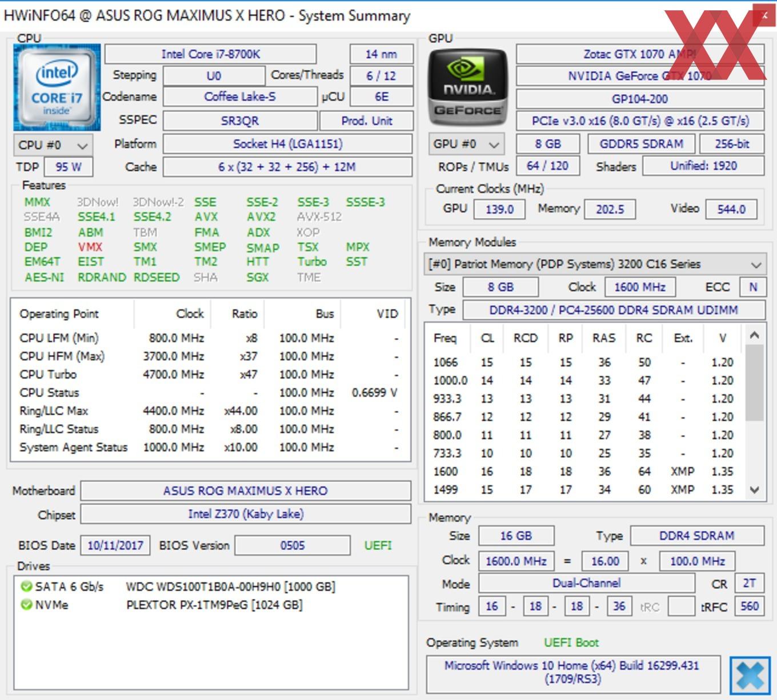Click the Zotac GTX 1070 AMP field

[640, 54]
